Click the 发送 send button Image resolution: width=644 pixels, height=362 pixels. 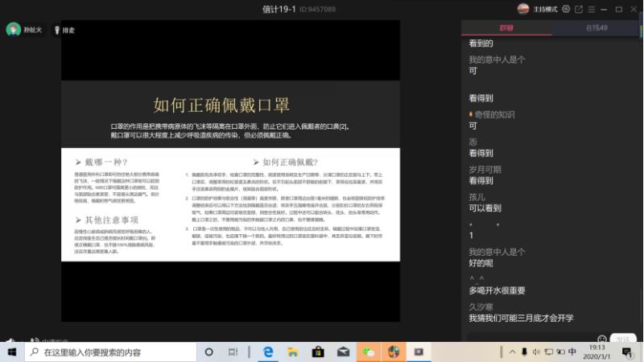[x=622, y=339]
